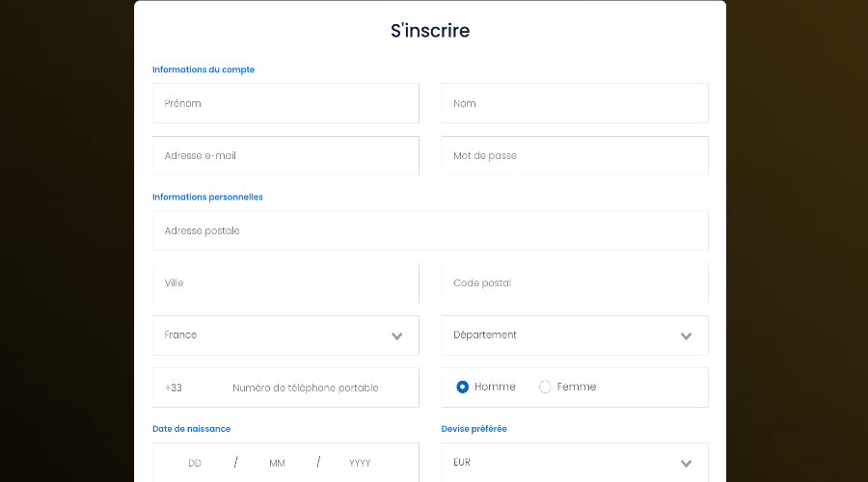Image resolution: width=868 pixels, height=482 pixels.
Task: Click the DD birth day field
Action: (195, 463)
